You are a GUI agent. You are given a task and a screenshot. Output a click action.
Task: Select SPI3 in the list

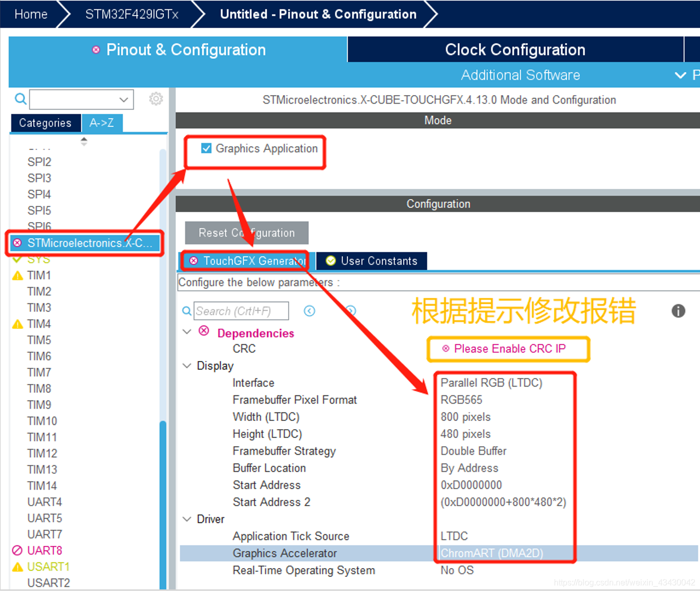[x=40, y=178]
